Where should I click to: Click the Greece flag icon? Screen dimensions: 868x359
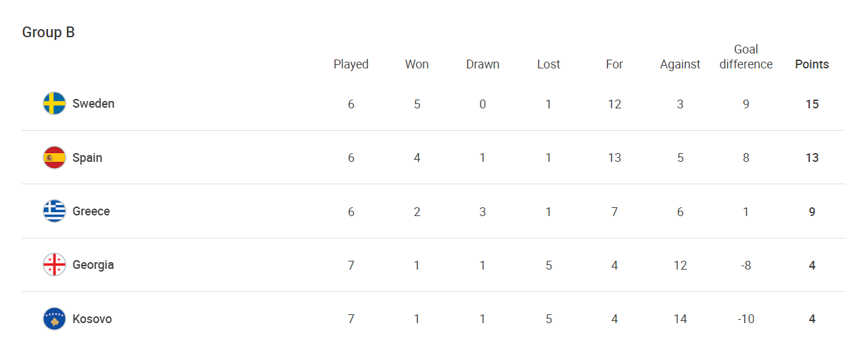coord(54,211)
